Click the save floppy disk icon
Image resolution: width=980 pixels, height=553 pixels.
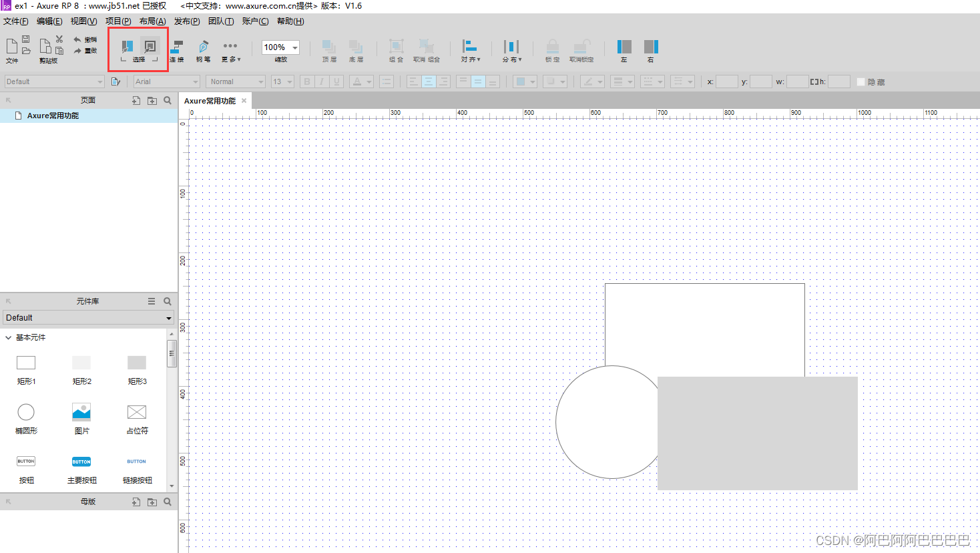click(x=26, y=39)
